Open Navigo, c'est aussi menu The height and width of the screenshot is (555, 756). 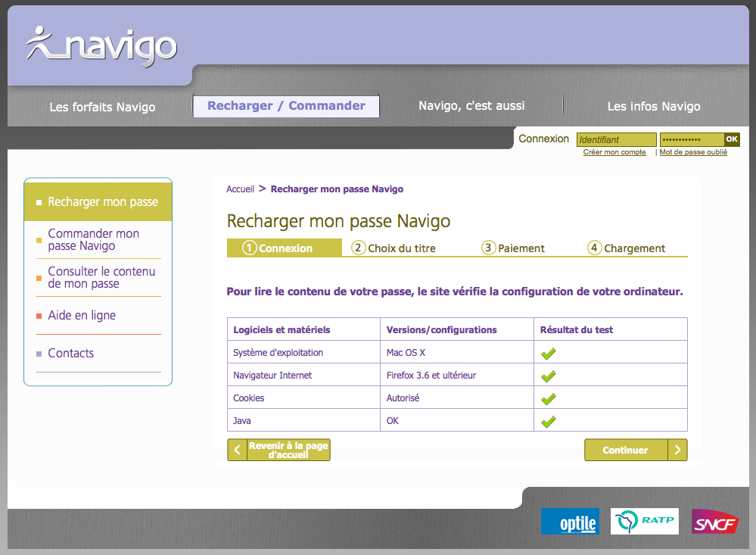471,106
